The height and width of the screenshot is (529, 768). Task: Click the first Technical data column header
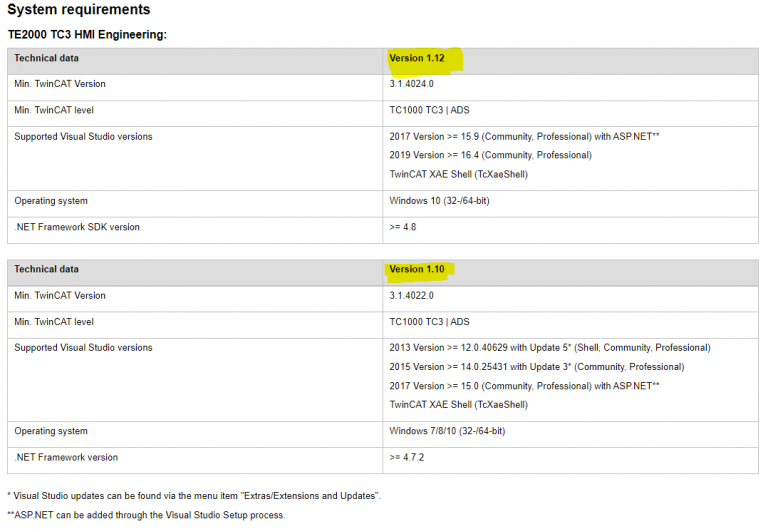(47, 58)
